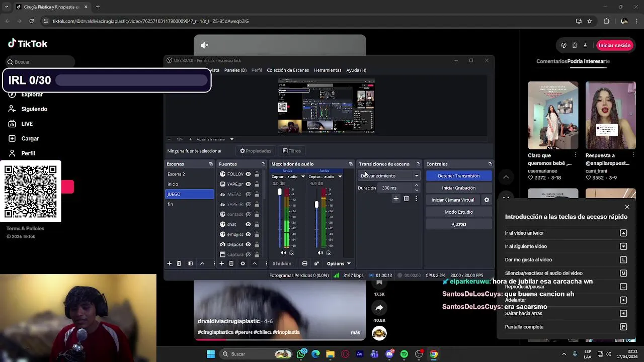Open virtual camera settings gear

pos(487,200)
